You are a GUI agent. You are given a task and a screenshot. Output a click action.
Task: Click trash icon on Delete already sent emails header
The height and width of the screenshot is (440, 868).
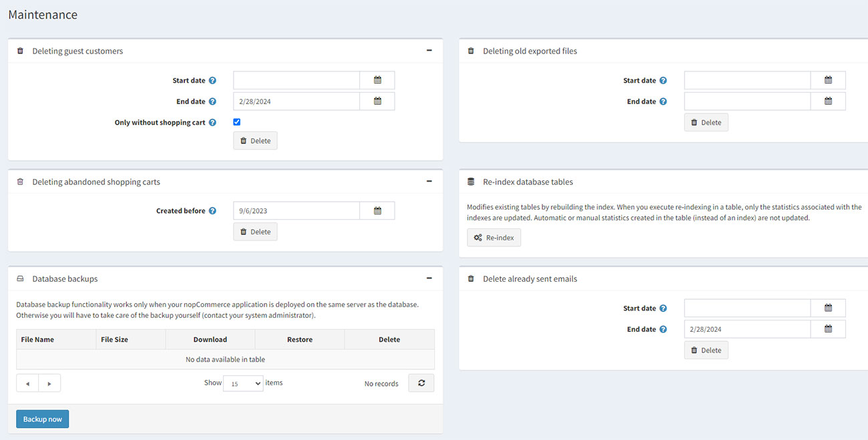coord(471,278)
